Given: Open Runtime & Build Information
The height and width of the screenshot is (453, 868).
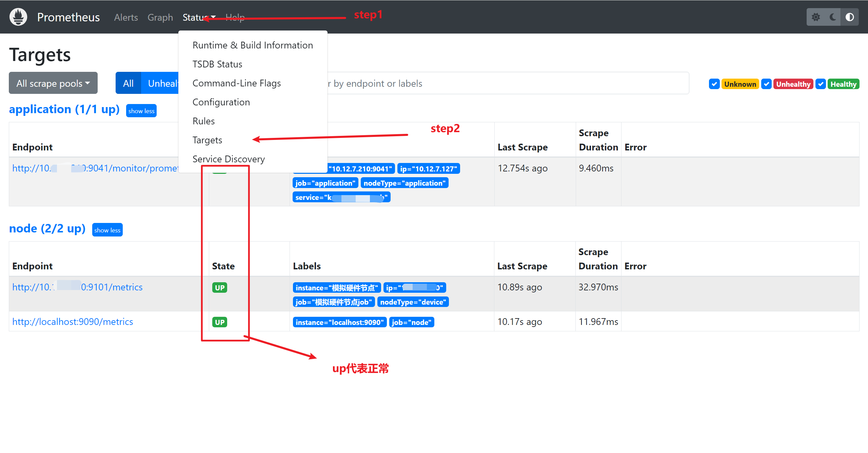Looking at the screenshot, I should (x=253, y=45).
